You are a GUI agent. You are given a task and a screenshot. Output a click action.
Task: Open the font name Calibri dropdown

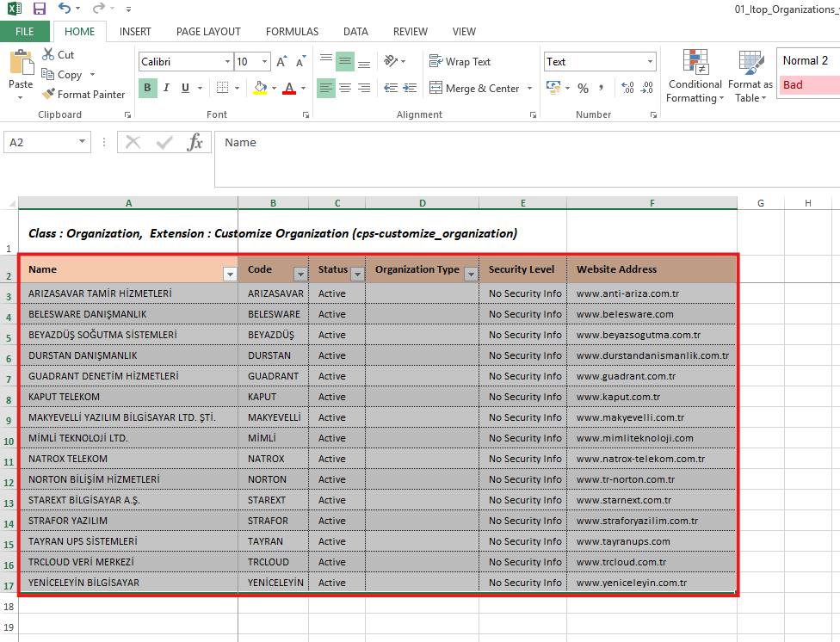[228, 62]
